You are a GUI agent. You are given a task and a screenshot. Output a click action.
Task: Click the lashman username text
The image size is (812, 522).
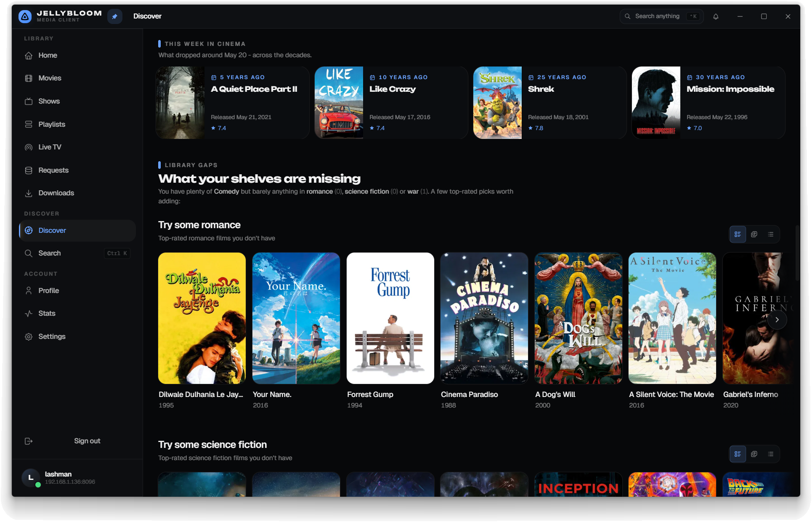click(58, 474)
